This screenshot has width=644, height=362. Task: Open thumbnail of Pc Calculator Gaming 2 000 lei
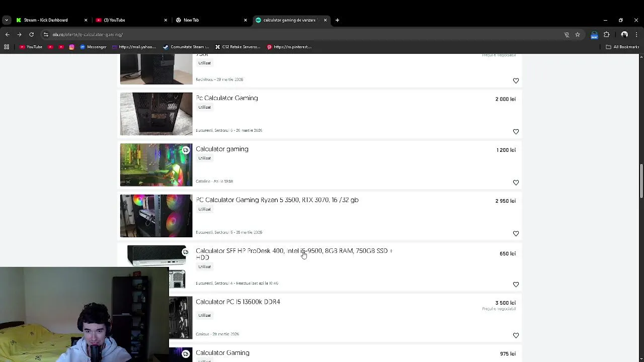[x=156, y=114]
